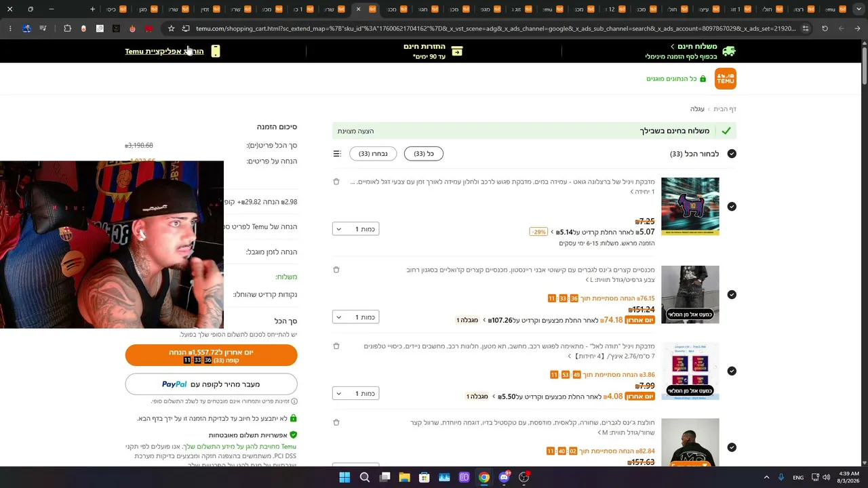
Task: Click the free returns box icon
Action: 457,52
